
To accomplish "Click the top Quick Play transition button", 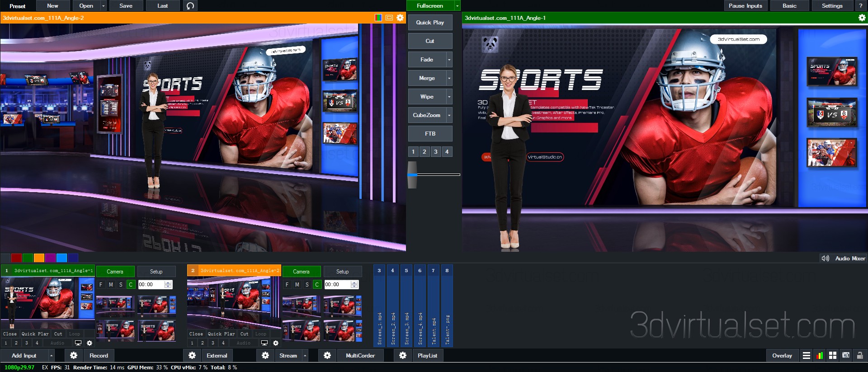I will pos(430,23).
